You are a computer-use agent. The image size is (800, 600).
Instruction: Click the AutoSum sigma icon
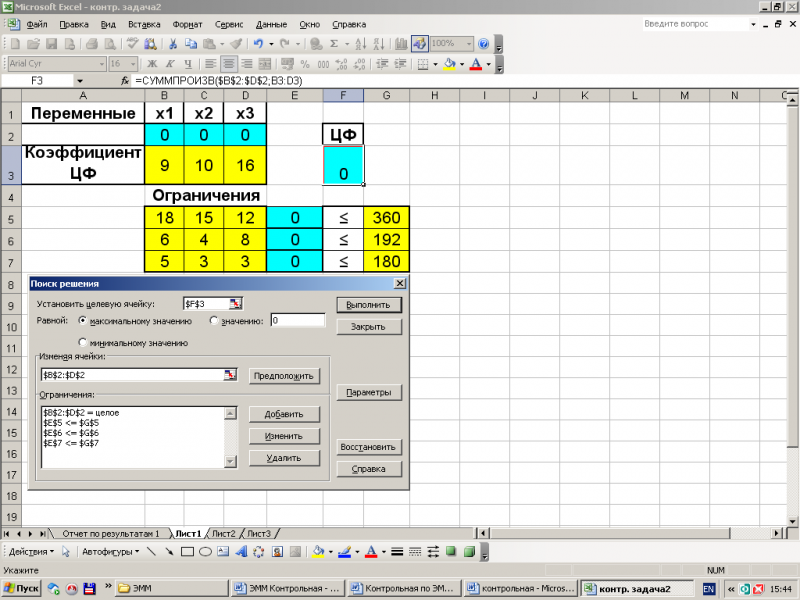pos(334,44)
